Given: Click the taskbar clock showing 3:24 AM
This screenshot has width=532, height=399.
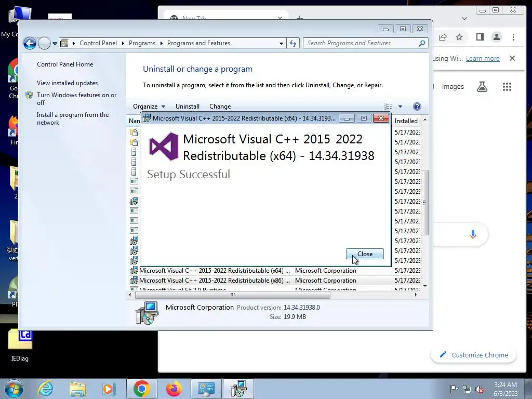Looking at the screenshot, I should 506,389.
